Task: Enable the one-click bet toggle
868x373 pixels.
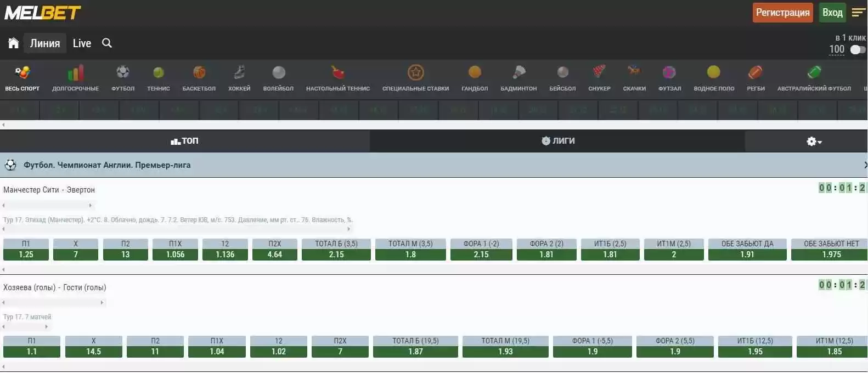Action: pyautogui.click(x=857, y=50)
